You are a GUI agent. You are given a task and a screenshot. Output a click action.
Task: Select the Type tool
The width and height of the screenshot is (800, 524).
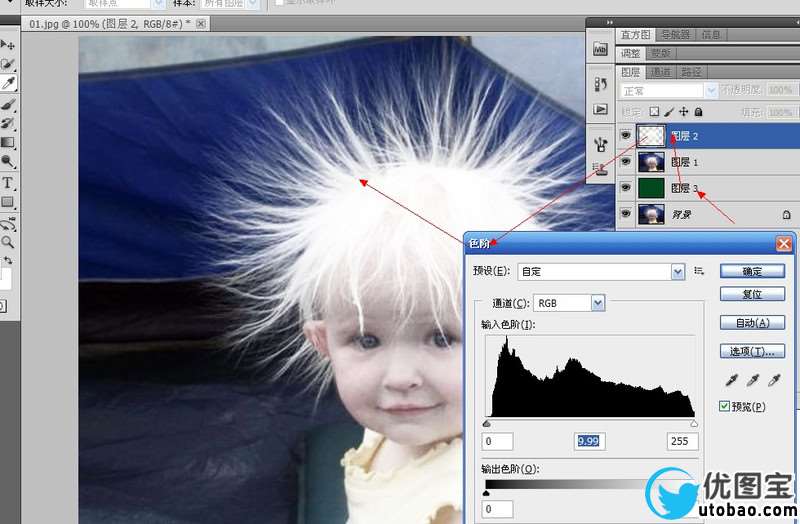[x=7, y=183]
